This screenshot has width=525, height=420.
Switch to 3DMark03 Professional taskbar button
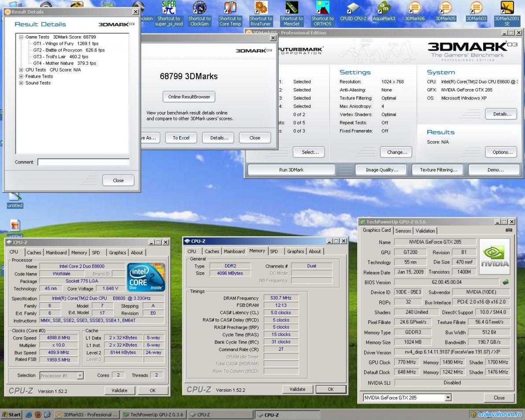[x=87, y=415]
